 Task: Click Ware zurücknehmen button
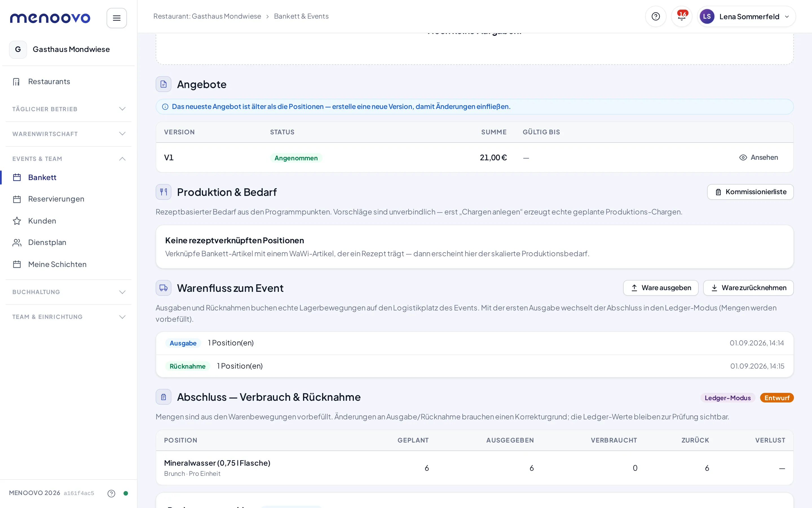coord(748,288)
